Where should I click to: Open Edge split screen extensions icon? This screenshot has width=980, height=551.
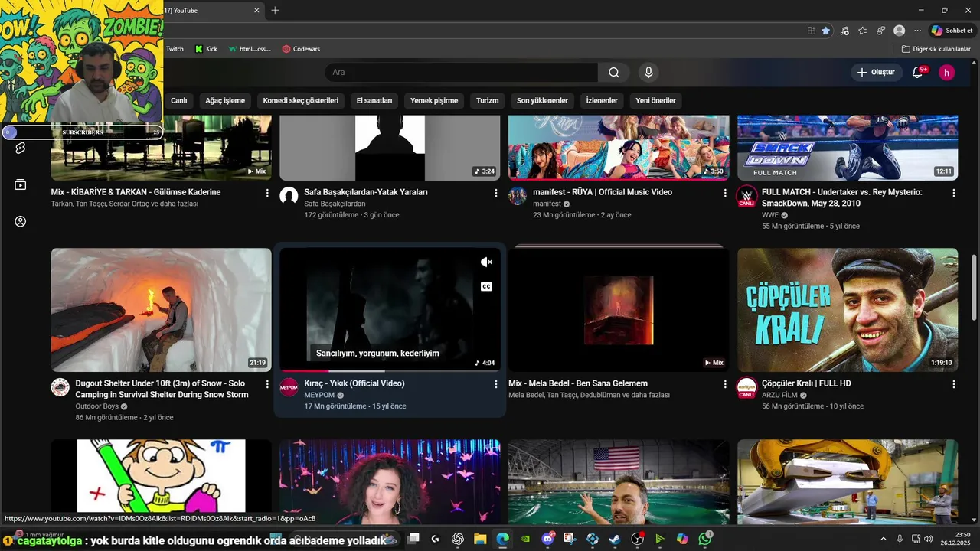click(x=812, y=31)
